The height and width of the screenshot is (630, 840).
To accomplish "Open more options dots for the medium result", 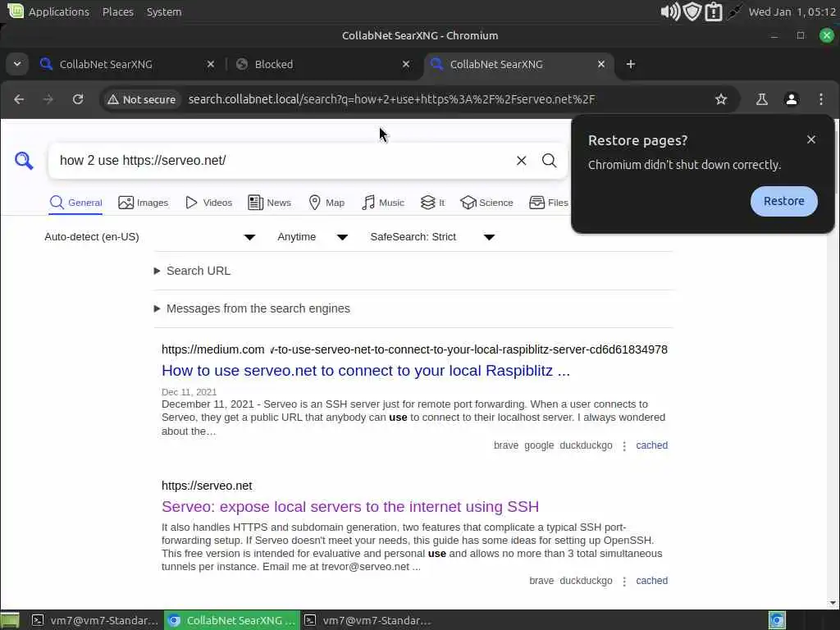I will coord(624,445).
